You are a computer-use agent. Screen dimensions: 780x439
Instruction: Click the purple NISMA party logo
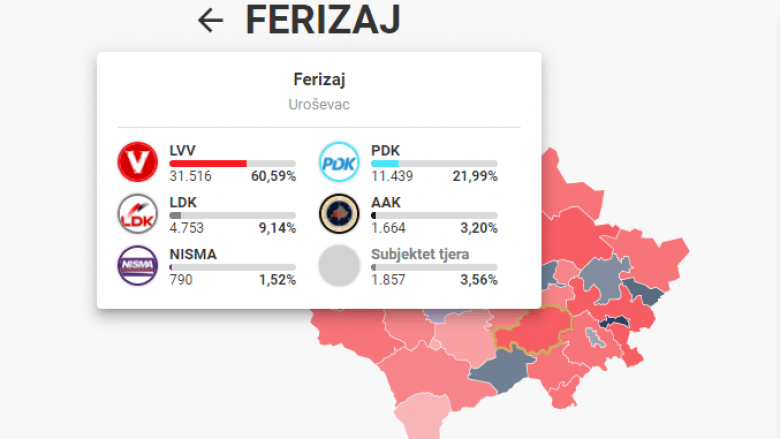click(138, 265)
